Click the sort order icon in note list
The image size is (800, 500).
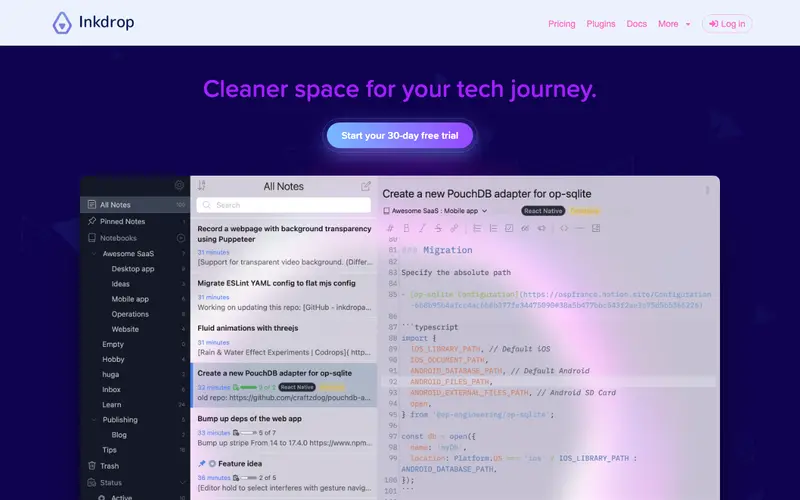[x=202, y=185]
